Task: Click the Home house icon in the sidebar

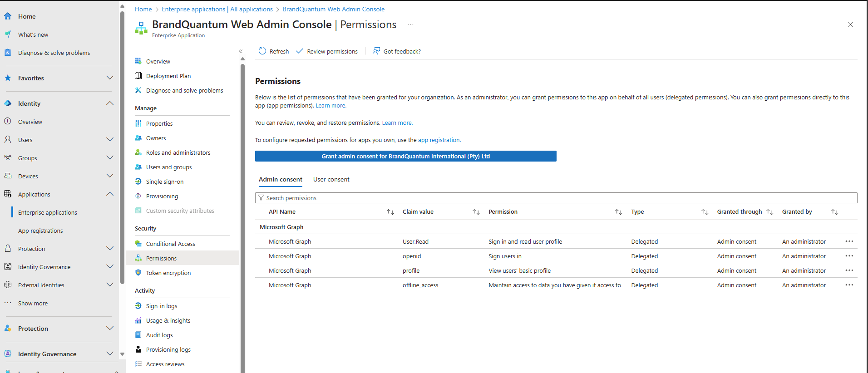Action: [x=8, y=16]
